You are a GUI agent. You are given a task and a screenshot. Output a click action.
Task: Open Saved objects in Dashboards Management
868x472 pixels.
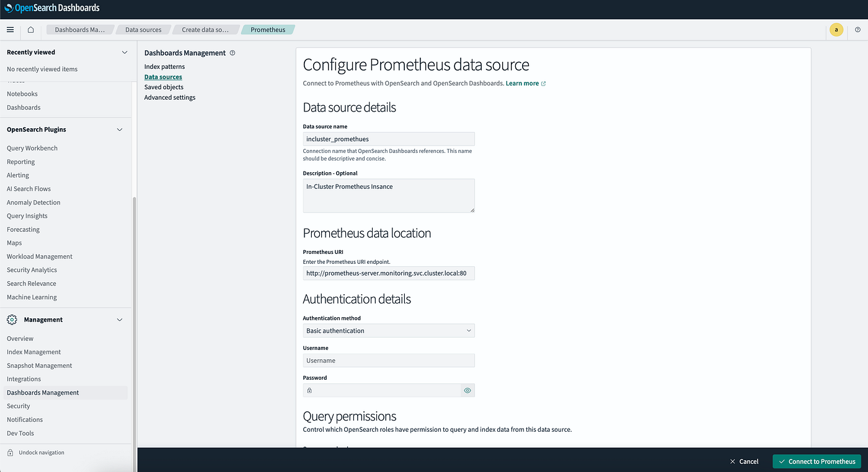coord(164,87)
